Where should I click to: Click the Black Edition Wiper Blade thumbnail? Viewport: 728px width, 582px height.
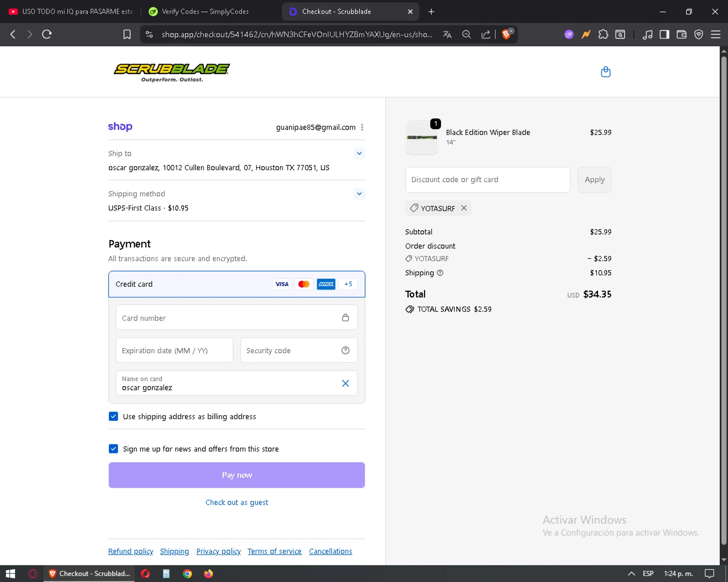click(x=422, y=138)
